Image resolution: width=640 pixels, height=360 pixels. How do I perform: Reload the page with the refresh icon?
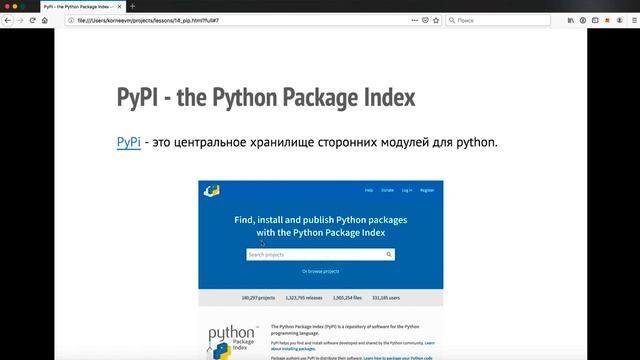tap(32, 20)
